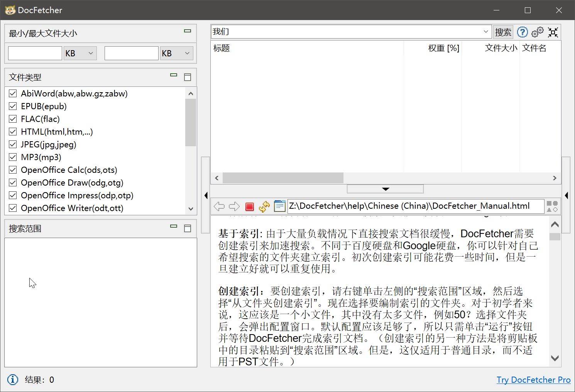Image resolution: width=575 pixels, height=392 pixels.
Task: Click the info icon in the status bar
Action: tap(12, 380)
